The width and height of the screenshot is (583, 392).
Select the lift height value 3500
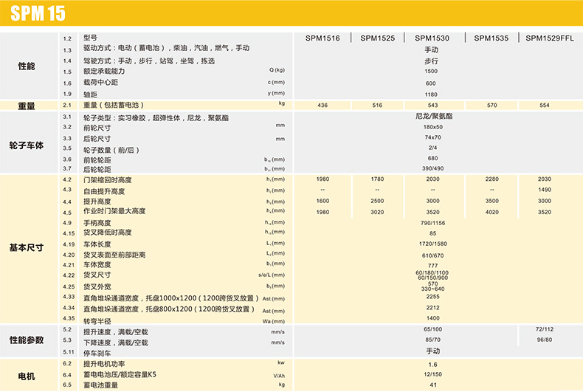click(x=491, y=202)
